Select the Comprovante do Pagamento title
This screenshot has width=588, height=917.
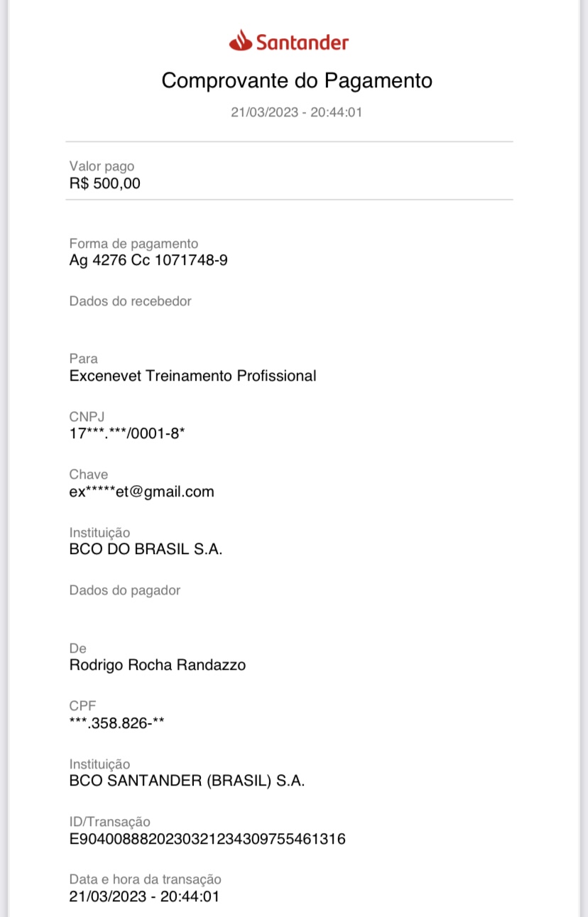tap(297, 81)
